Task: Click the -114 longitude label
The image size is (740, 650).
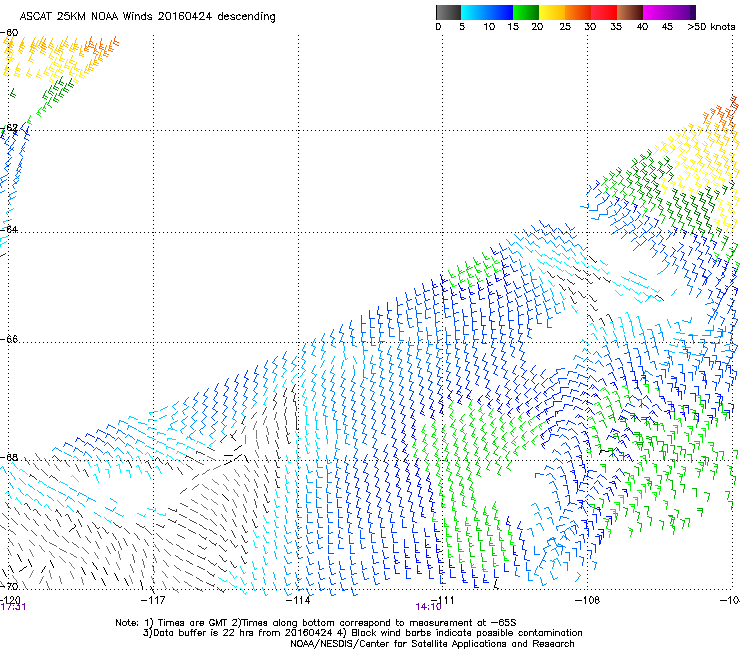Action: click(x=298, y=600)
